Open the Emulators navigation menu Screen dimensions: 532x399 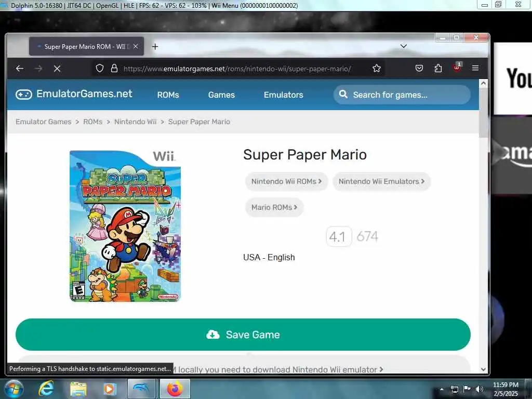point(283,95)
